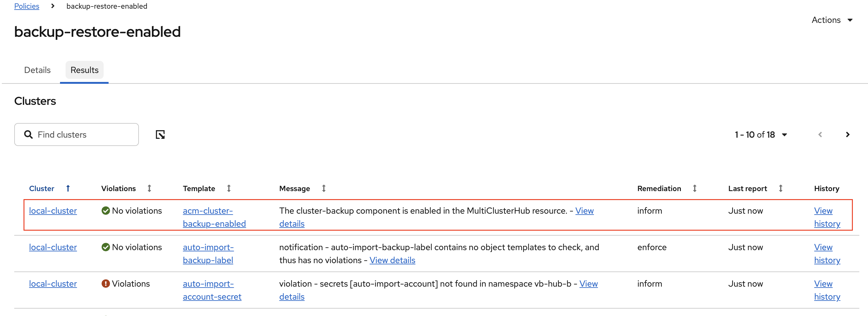Screen dimensions: 868x316
Task: Click the export table icon beside search
Action: pos(160,135)
